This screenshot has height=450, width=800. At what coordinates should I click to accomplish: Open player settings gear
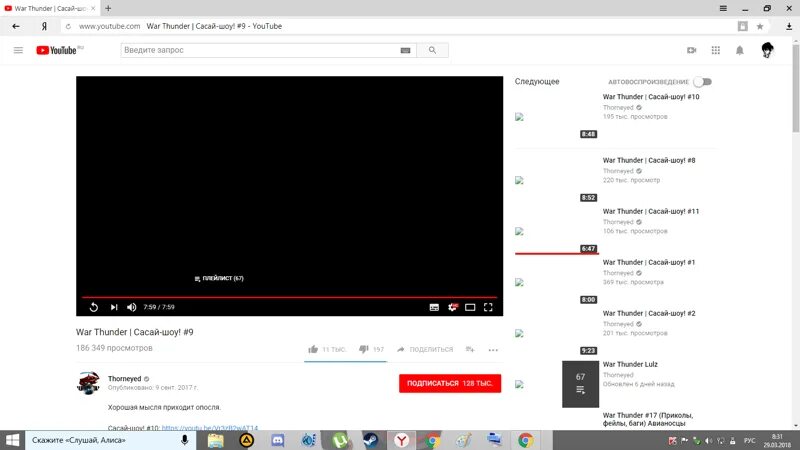[453, 307]
